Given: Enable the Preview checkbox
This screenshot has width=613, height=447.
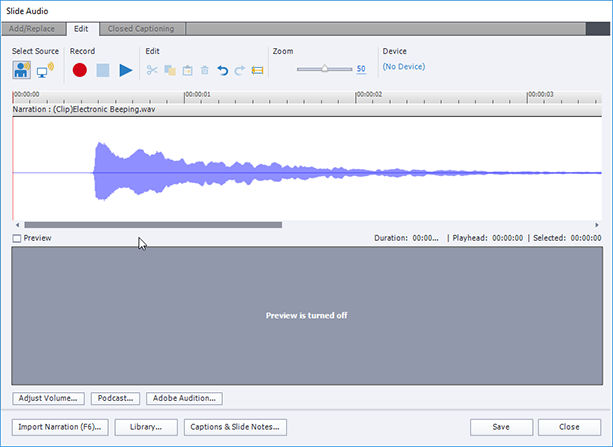Looking at the screenshot, I should tap(17, 238).
